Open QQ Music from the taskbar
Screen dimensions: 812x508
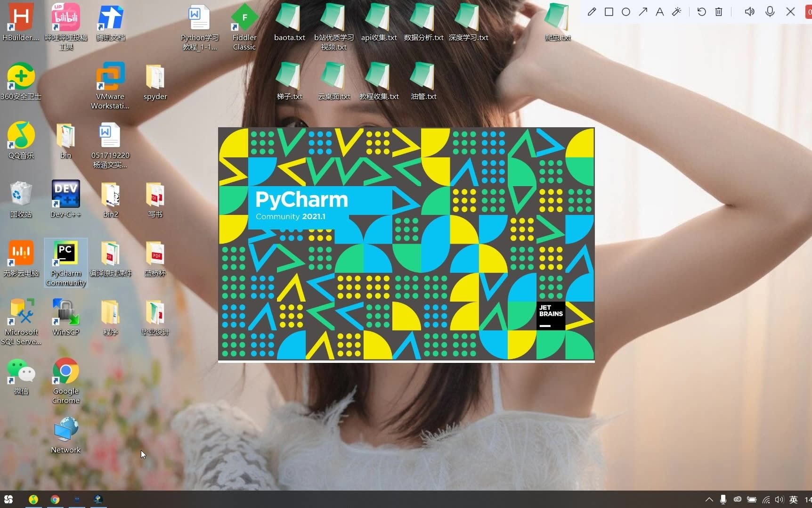[x=33, y=499]
